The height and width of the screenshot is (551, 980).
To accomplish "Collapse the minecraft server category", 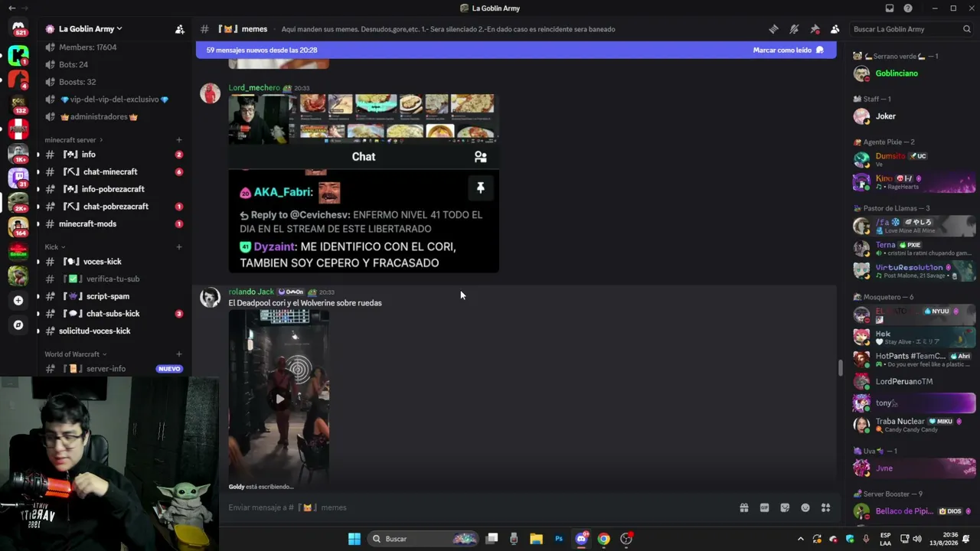I will click(73, 140).
